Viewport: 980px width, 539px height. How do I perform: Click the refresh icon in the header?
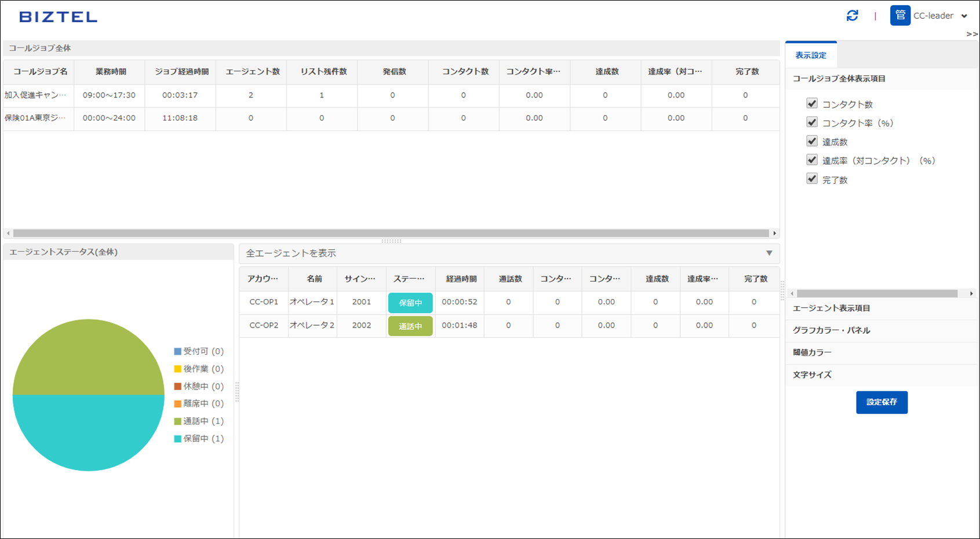click(x=852, y=16)
